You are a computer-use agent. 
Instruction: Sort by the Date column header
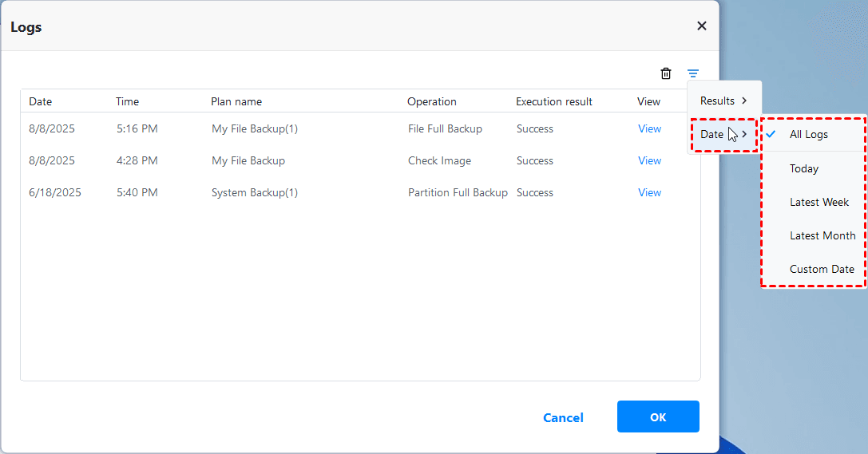pyautogui.click(x=41, y=101)
